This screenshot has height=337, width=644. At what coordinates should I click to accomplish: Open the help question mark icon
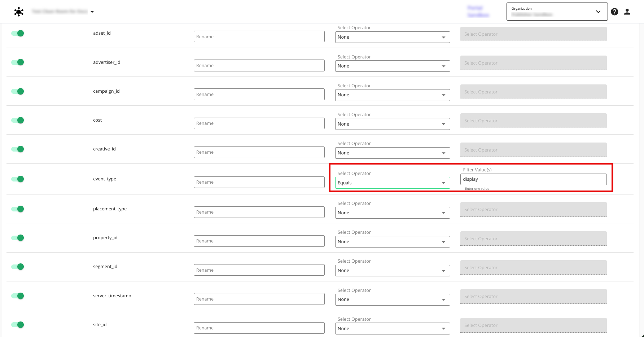614,12
